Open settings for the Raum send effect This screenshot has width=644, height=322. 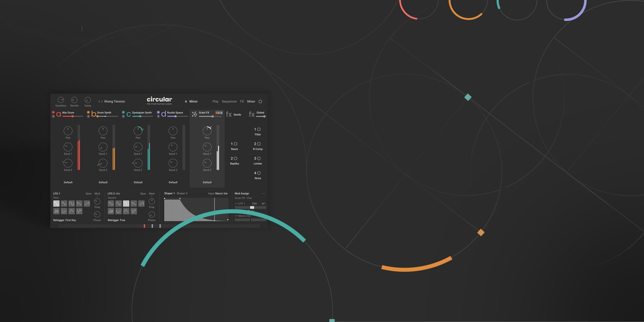tap(235, 144)
